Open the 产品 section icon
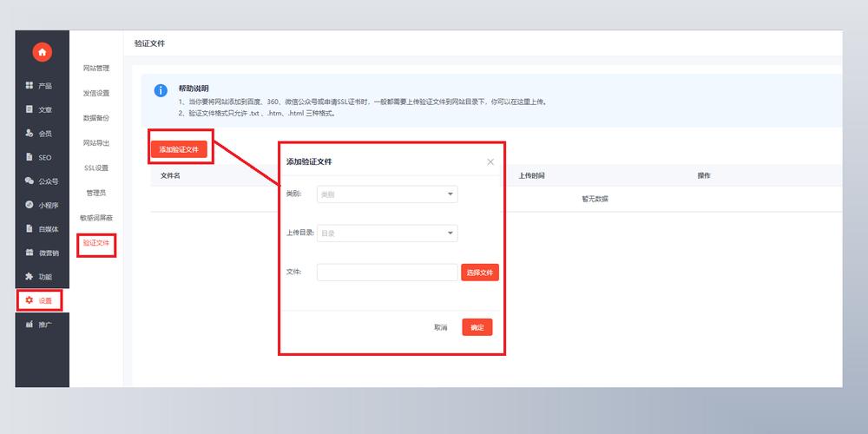 30,85
